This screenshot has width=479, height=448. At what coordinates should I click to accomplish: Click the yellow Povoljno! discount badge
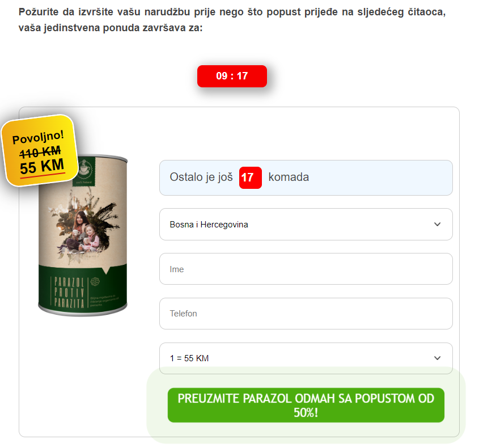[x=39, y=150]
